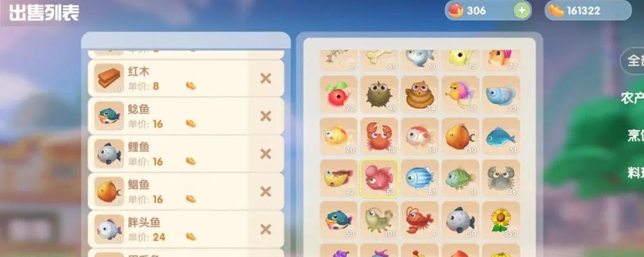Select the blue fish item with count 51
Screen dimensions: 644x257
[x=501, y=136]
